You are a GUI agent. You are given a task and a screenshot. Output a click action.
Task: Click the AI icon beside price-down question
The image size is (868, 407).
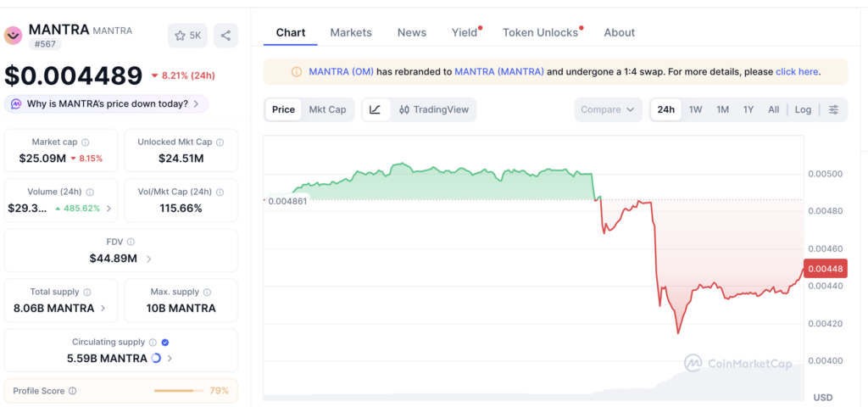[x=17, y=103]
